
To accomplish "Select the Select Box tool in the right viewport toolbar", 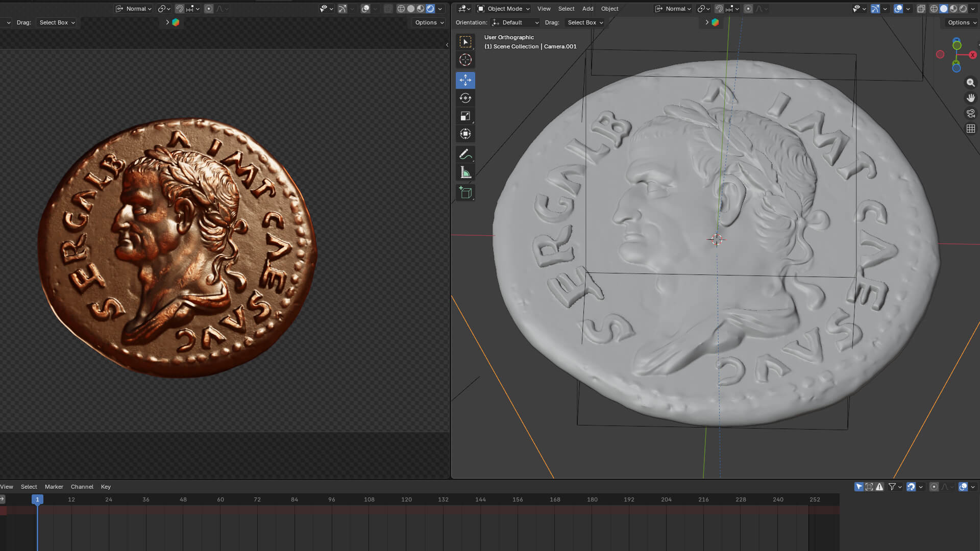I will pyautogui.click(x=465, y=42).
